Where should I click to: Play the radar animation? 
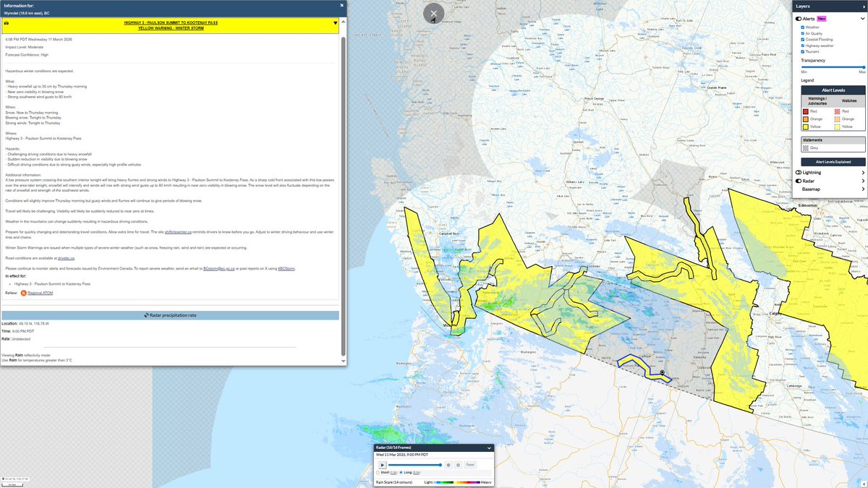pos(381,465)
